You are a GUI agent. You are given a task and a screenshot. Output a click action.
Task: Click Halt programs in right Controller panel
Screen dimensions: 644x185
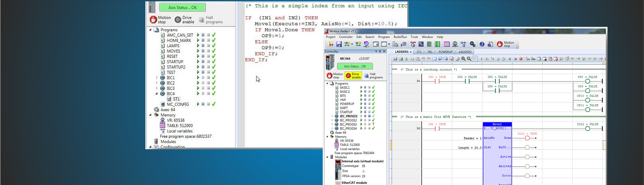[x=373, y=76]
